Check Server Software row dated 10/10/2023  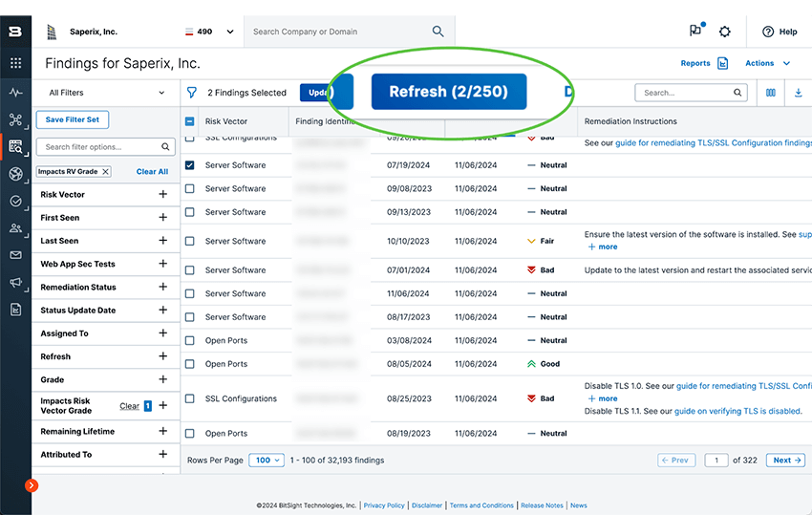click(x=189, y=241)
